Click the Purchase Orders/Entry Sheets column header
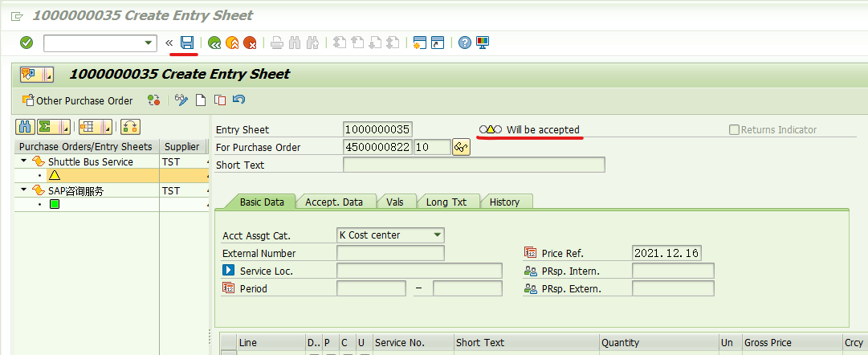The image size is (868, 355). tap(87, 147)
